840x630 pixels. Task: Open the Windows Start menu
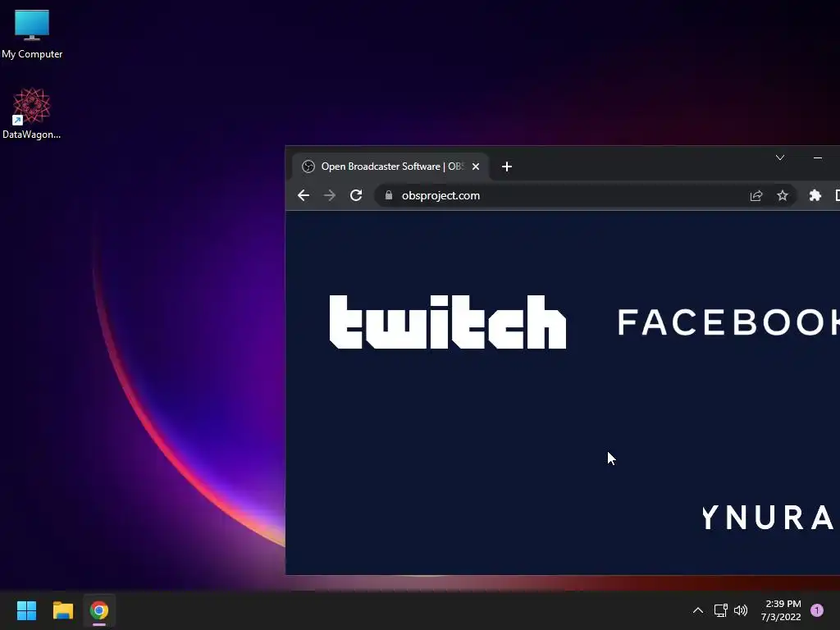coord(26,610)
